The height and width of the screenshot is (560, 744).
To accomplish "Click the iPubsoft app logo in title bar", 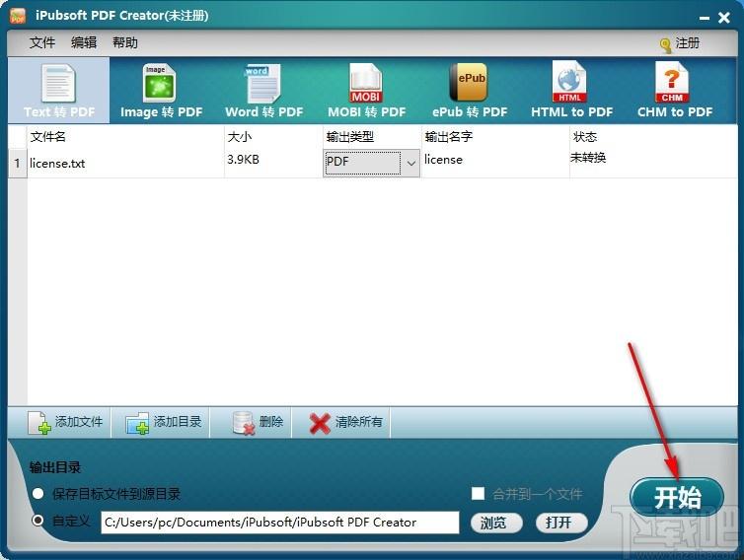I will 18,15.
